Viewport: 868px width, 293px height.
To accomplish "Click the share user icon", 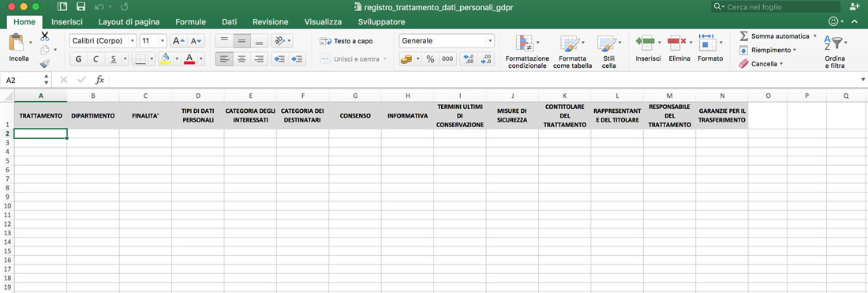I will 854,6.
